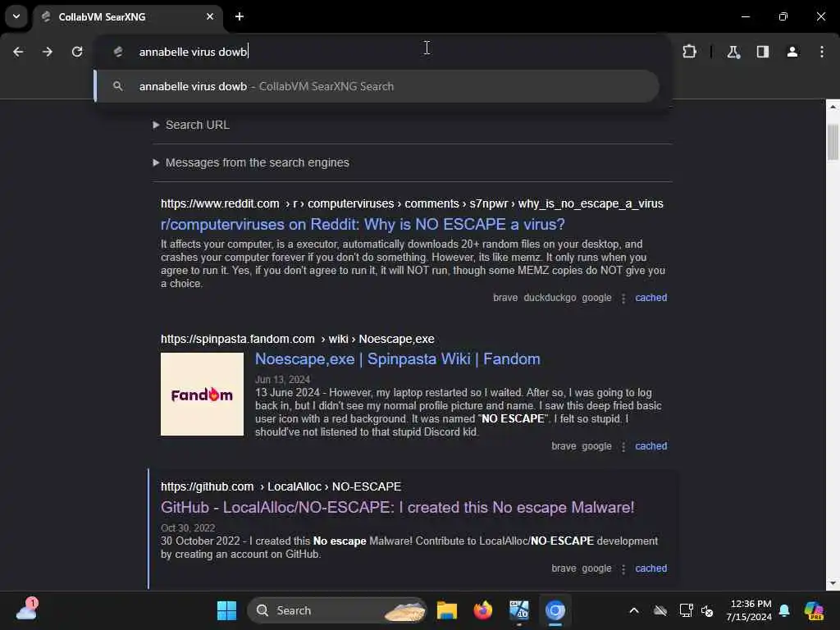Click 'google' engine label on the Fandom result
This screenshot has height=630, width=840.
coord(596,446)
